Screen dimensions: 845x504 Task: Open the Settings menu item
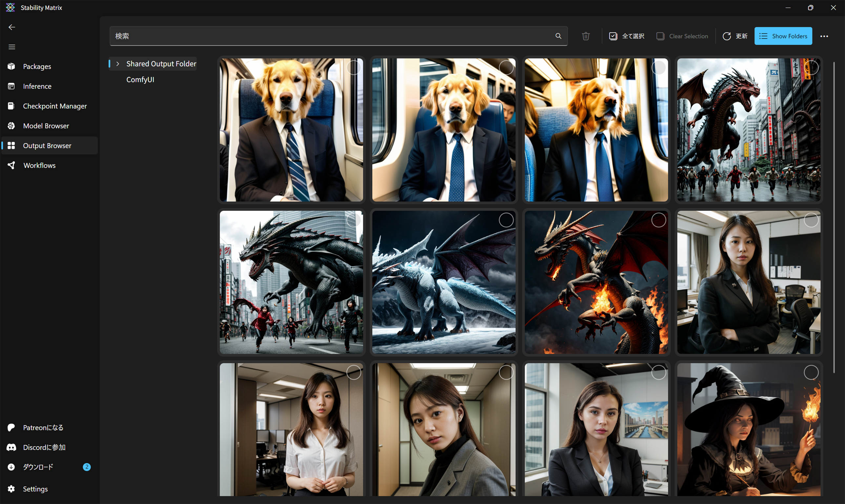pyautogui.click(x=35, y=489)
